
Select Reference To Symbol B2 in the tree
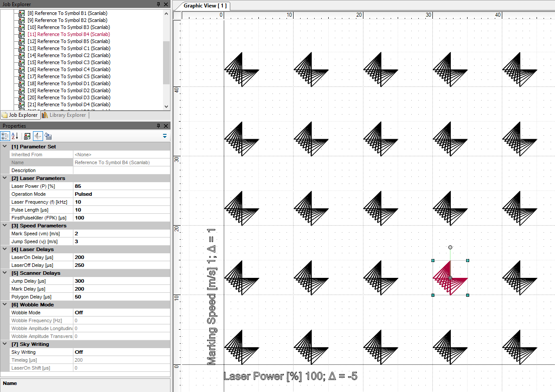(67, 20)
